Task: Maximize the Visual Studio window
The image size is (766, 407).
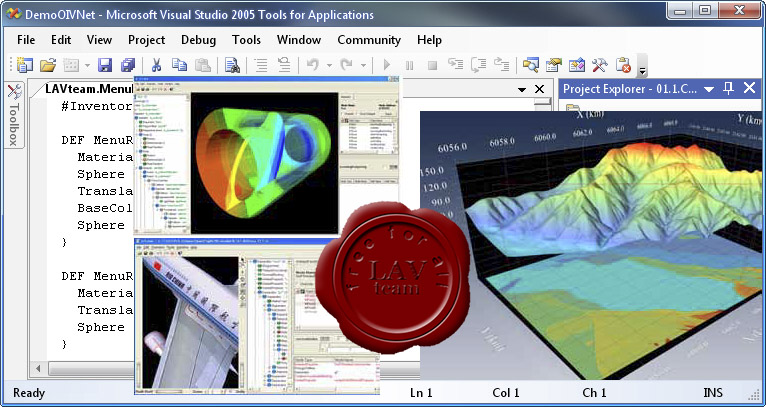Action: 704,10
